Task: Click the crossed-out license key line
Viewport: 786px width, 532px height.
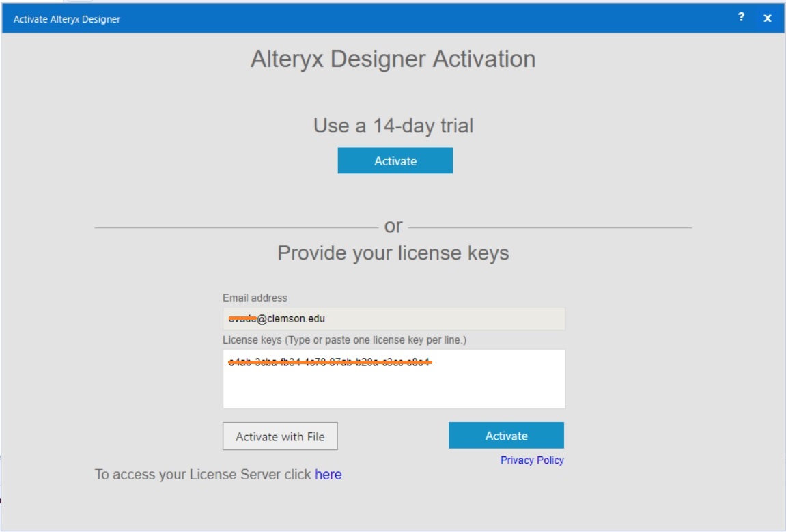Action: click(329, 362)
